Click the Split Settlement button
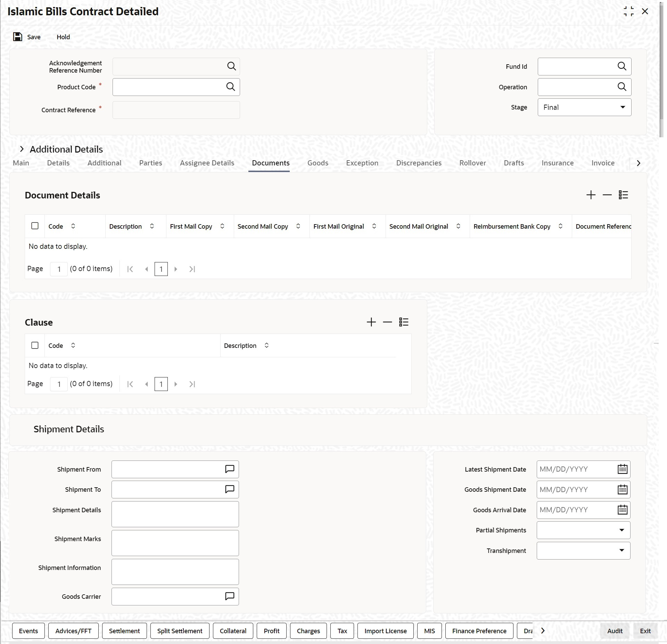Viewport: 667px width, 644px height. tap(180, 631)
